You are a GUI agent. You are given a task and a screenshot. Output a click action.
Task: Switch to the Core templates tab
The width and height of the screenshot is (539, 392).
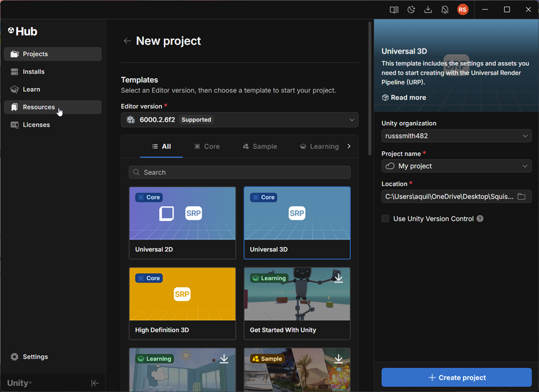(x=207, y=146)
